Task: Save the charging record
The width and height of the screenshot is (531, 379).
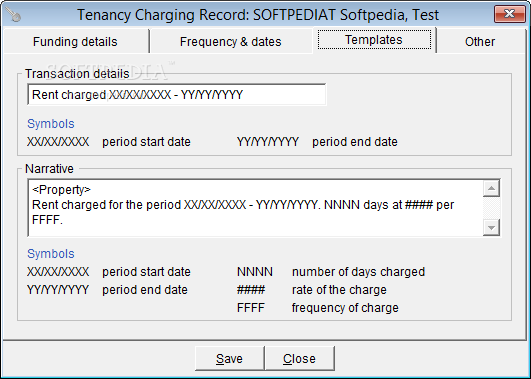Action: click(229, 358)
